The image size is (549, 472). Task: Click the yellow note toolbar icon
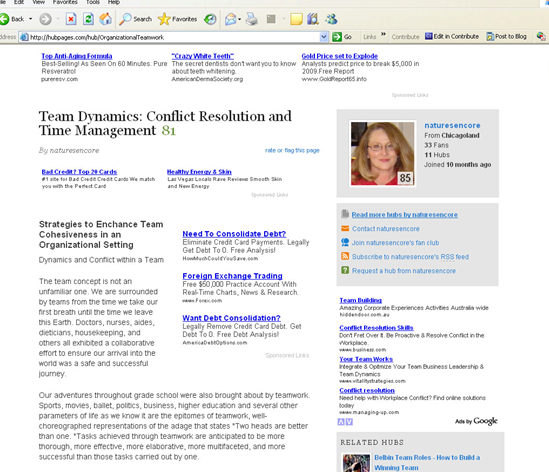click(296, 19)
